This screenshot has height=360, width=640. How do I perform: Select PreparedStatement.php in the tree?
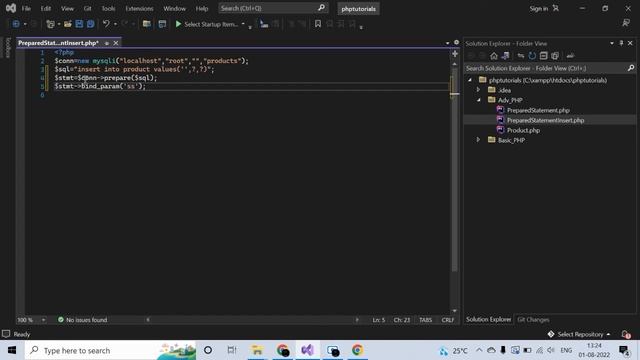538,110
